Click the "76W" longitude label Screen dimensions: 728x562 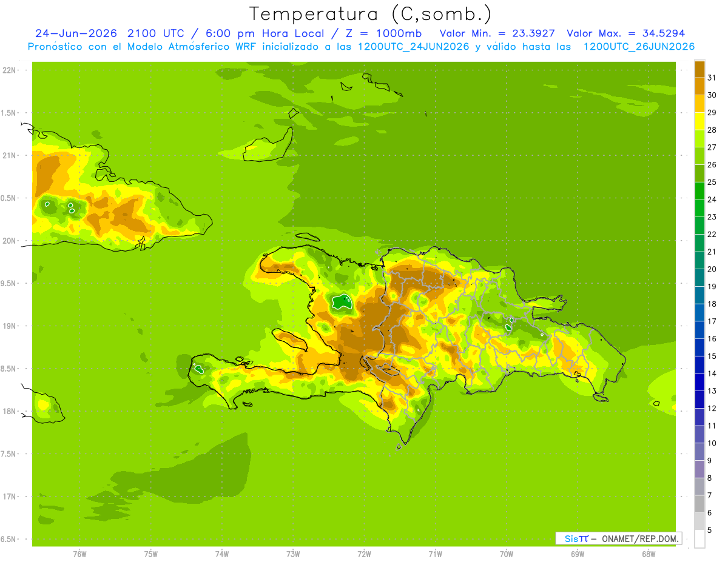pos(79,554)
